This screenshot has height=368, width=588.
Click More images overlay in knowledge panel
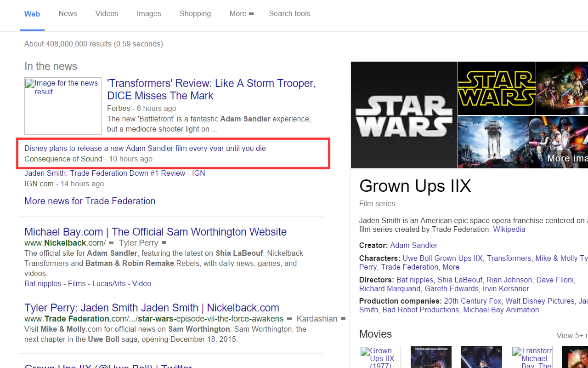point(567,158)
